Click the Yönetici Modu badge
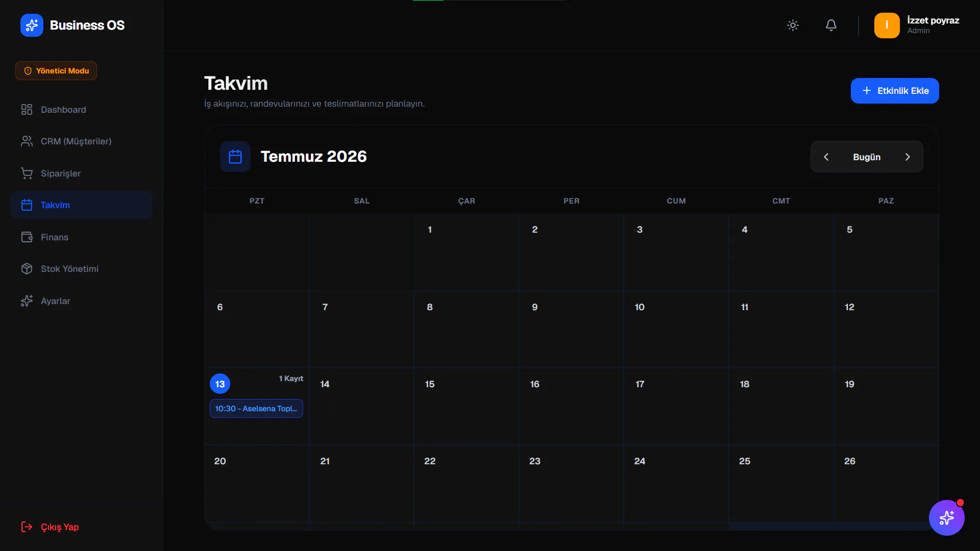Viewport: 980px width, 551px height. point(56,71)
